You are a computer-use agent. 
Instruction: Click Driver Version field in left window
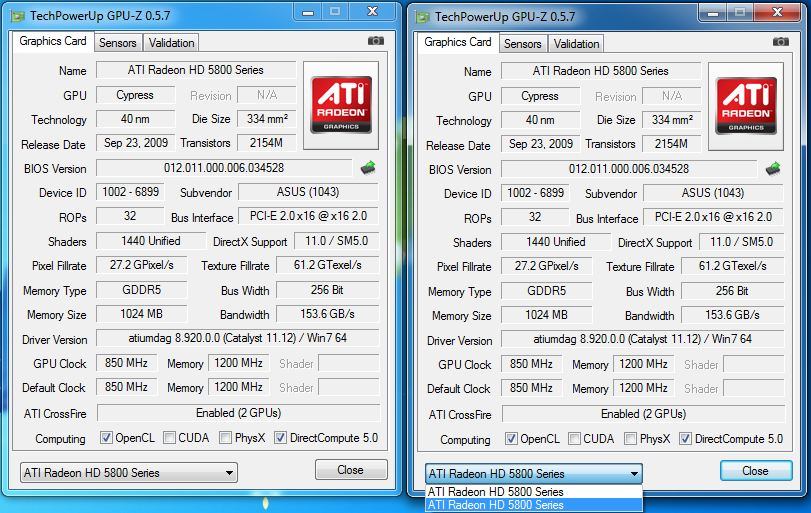click(238, 338)
